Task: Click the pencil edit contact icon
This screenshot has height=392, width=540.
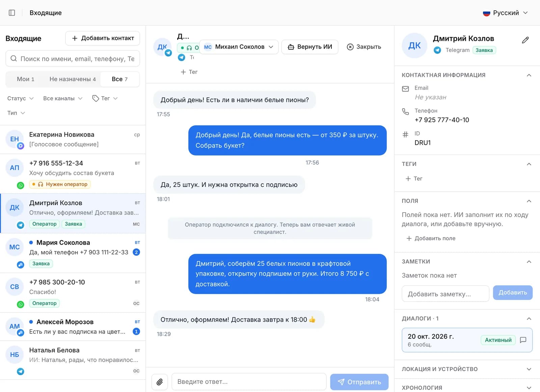Action: point(525,40)
